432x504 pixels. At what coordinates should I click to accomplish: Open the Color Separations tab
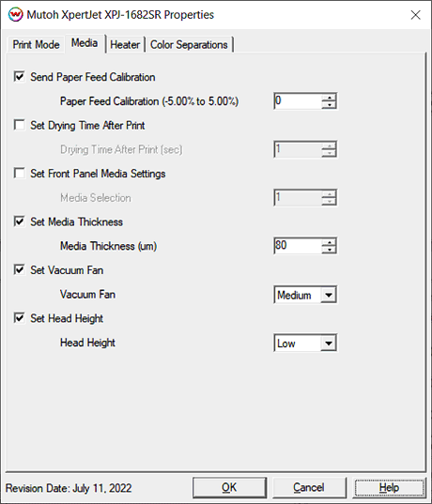tap(189, 44)
